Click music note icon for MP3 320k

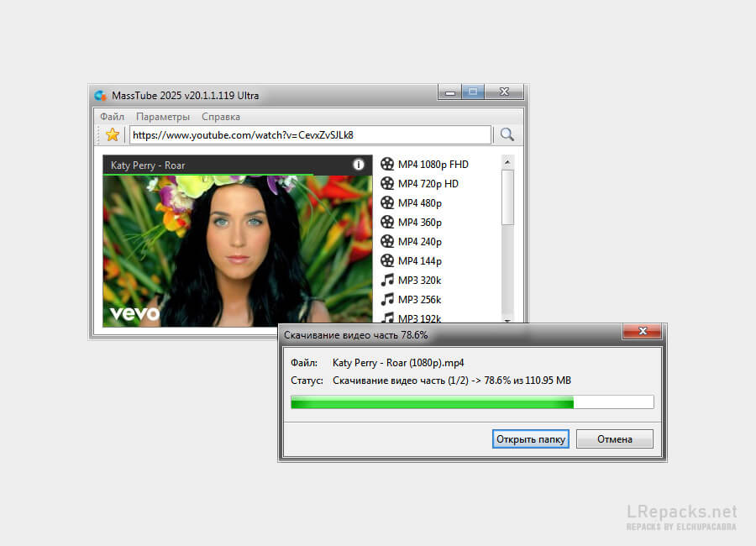coord(387,280)
